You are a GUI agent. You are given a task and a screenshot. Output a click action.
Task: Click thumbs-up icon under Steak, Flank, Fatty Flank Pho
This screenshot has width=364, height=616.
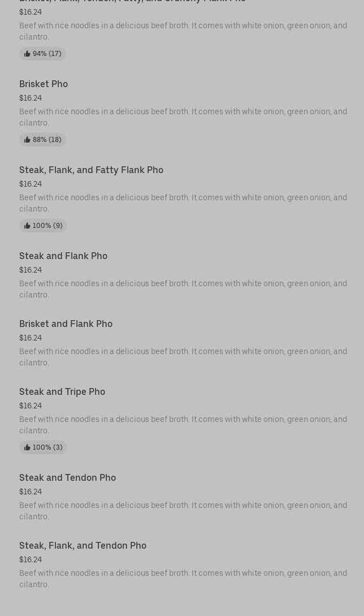coord(27,226)
